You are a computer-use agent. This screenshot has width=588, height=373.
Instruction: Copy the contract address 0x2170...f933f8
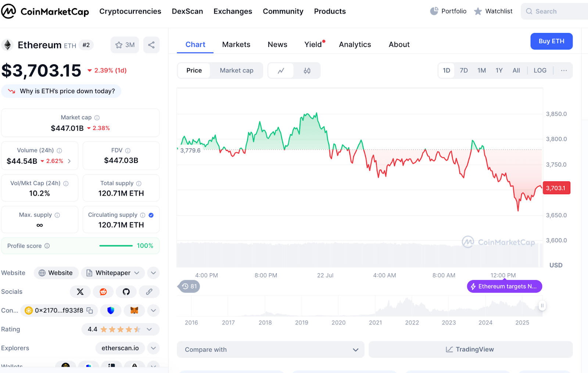[90, 311]
